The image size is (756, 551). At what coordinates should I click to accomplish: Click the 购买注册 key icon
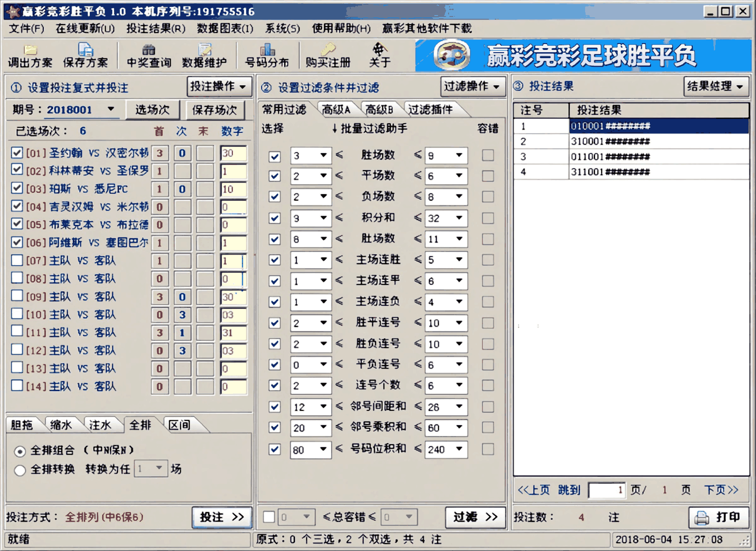coord(328,56)
